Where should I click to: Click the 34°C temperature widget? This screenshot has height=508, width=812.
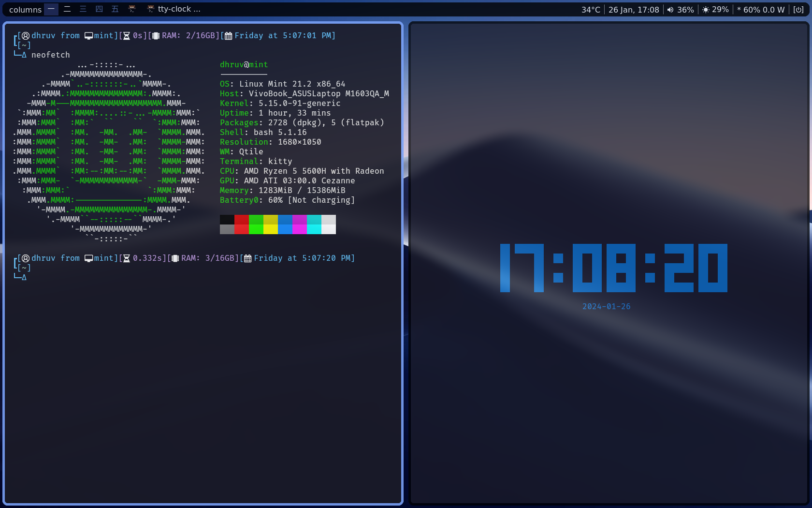(x=591, y=10)
